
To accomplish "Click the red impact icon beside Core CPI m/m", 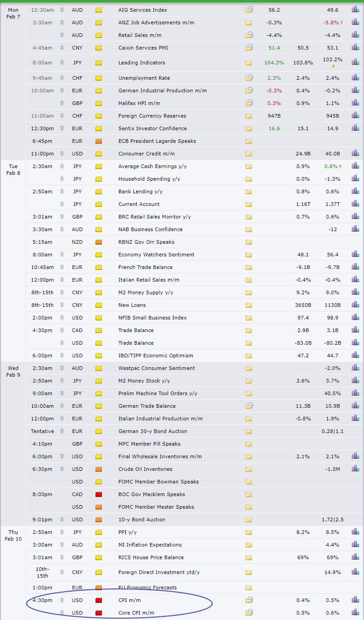I will click(x=99, y=613).
